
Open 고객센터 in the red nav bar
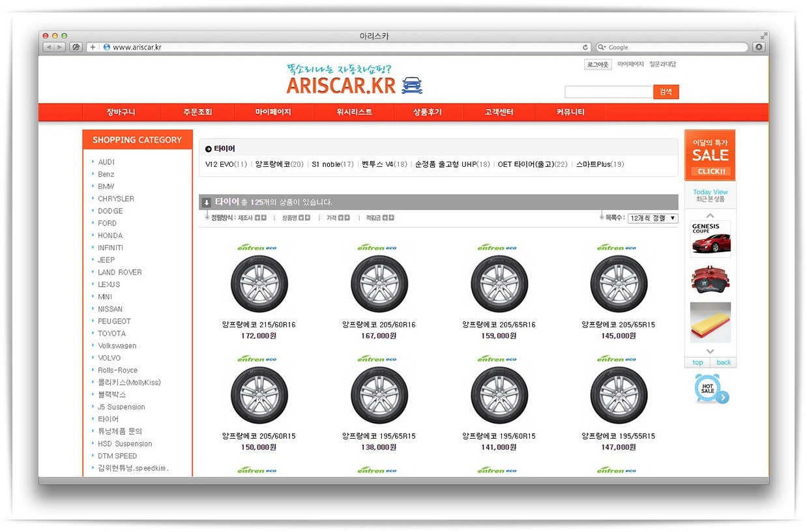pos(499,112)
